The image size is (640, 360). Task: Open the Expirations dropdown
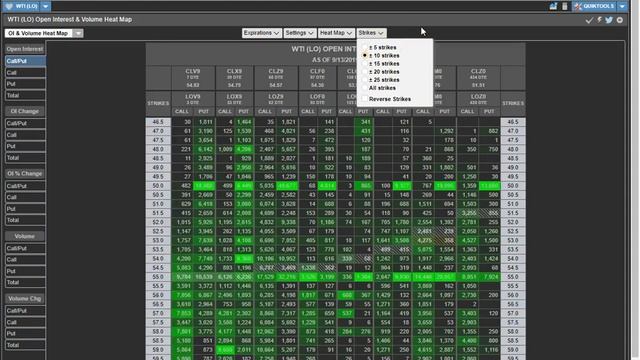coord(261,33)
